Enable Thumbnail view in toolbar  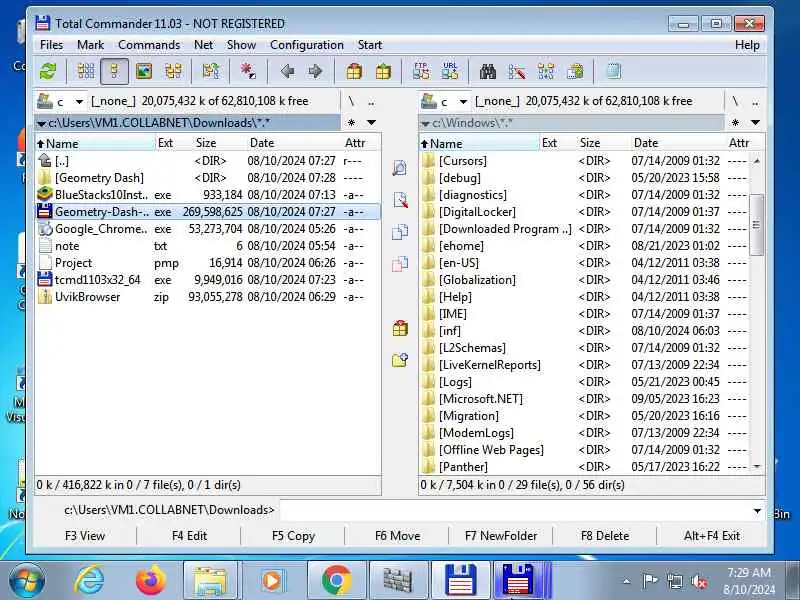[144, 71]
